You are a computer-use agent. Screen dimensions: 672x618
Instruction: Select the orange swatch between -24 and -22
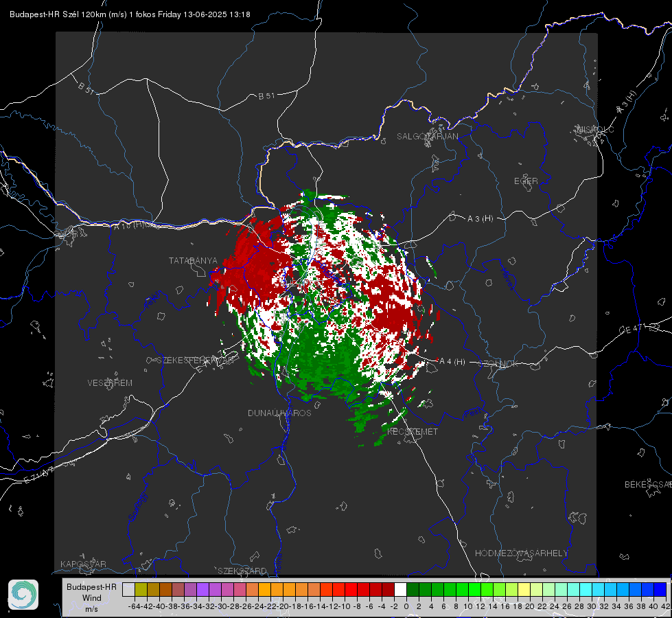pos(264,589)
